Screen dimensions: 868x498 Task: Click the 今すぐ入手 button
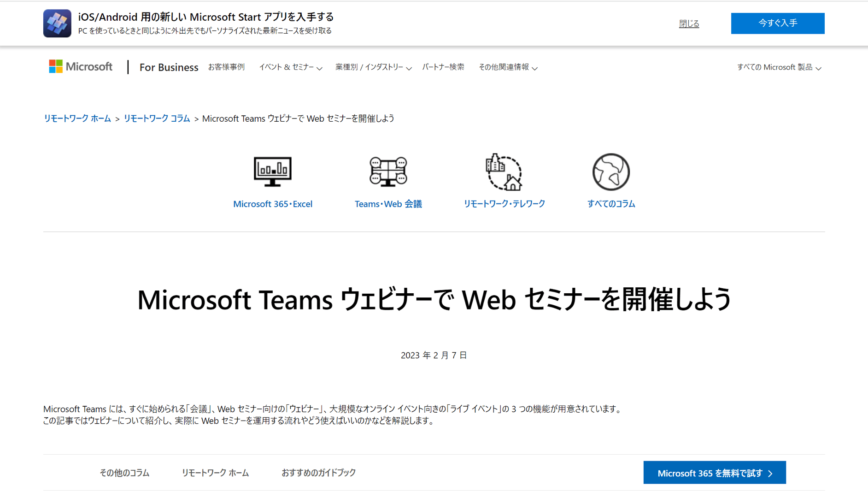pyautogui.click(x=778, y=23)
